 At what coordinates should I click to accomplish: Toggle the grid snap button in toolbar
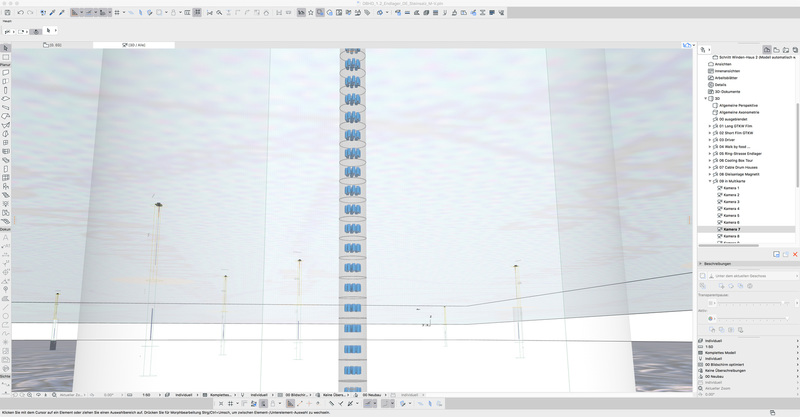[117, 13]
